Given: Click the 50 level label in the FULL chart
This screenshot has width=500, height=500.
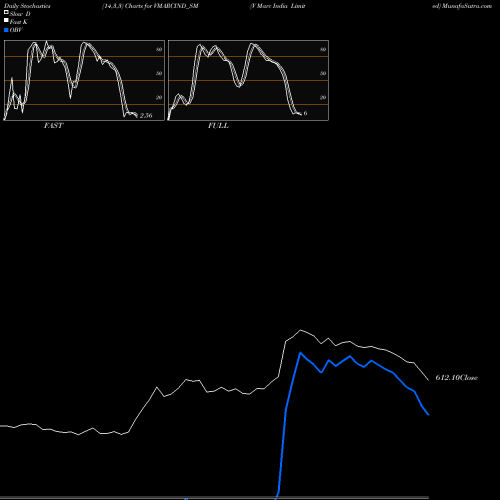Looking at the screenshot, I should (x=323, y=73).
